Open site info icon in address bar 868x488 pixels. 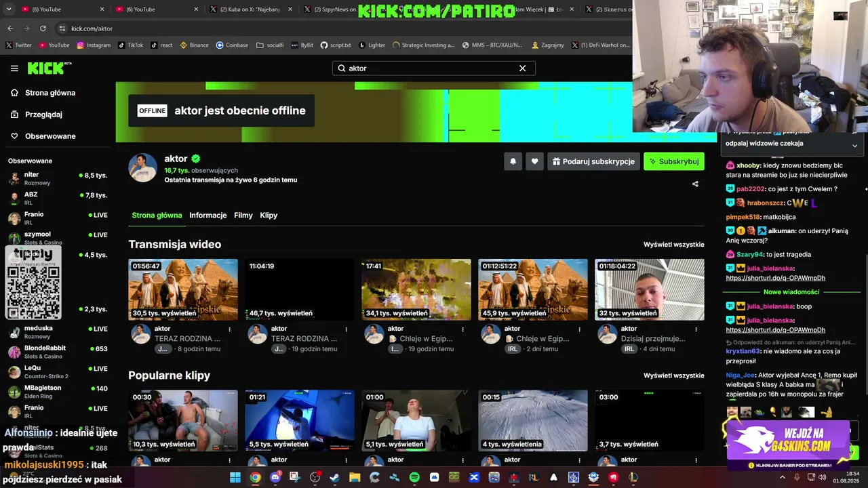point(62,28)
